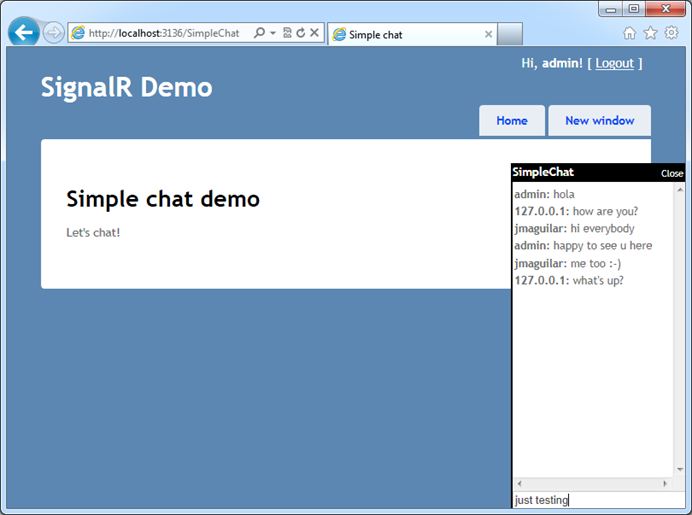Open the Home menu item

(x=512, y=120)
